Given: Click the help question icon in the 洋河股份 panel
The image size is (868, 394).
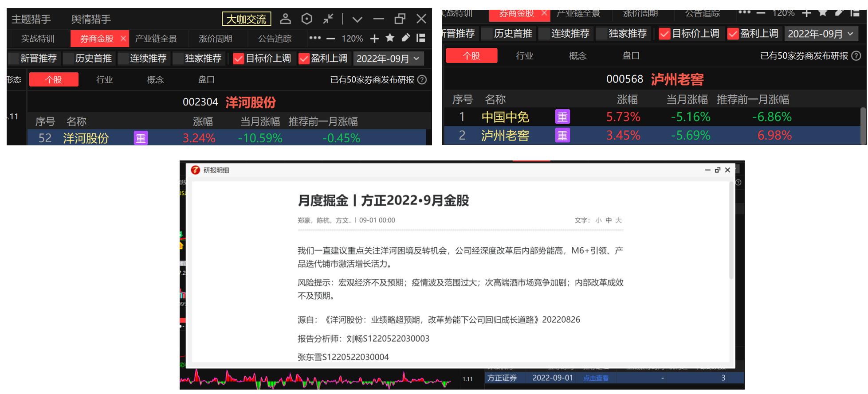Looking at the screenshot, I should [422, 80].
